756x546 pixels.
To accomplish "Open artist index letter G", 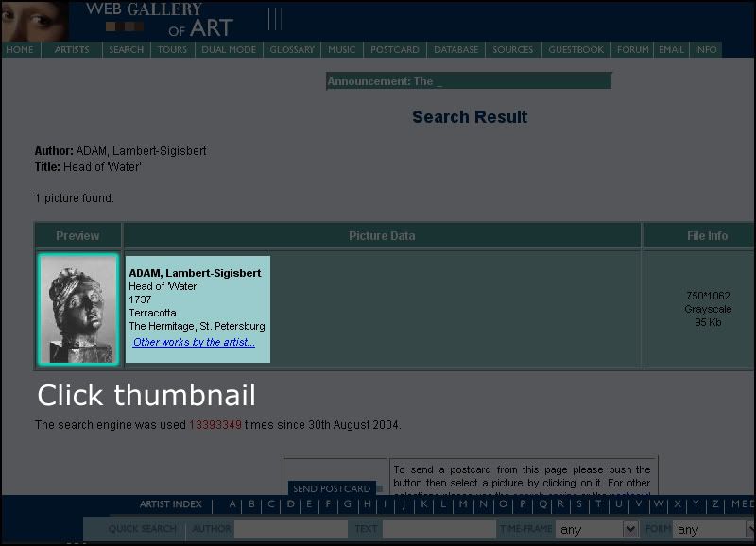I will (x=348, y=504).
